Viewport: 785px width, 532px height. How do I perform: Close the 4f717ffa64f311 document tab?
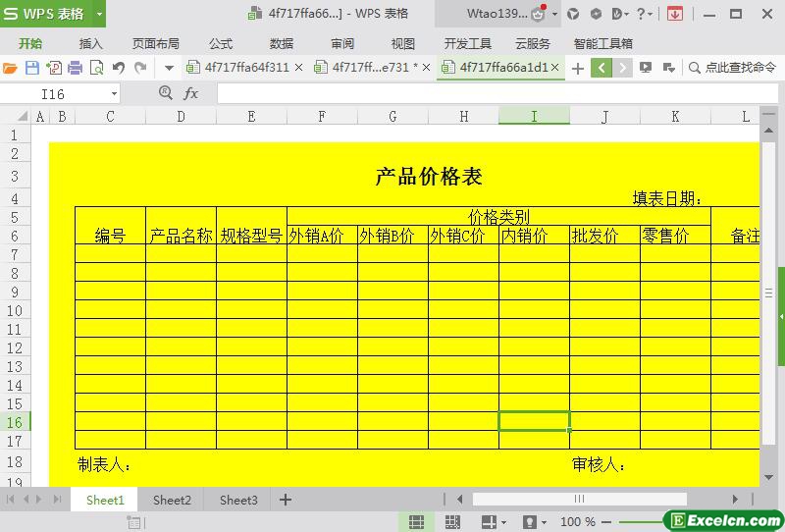point(299,67)
